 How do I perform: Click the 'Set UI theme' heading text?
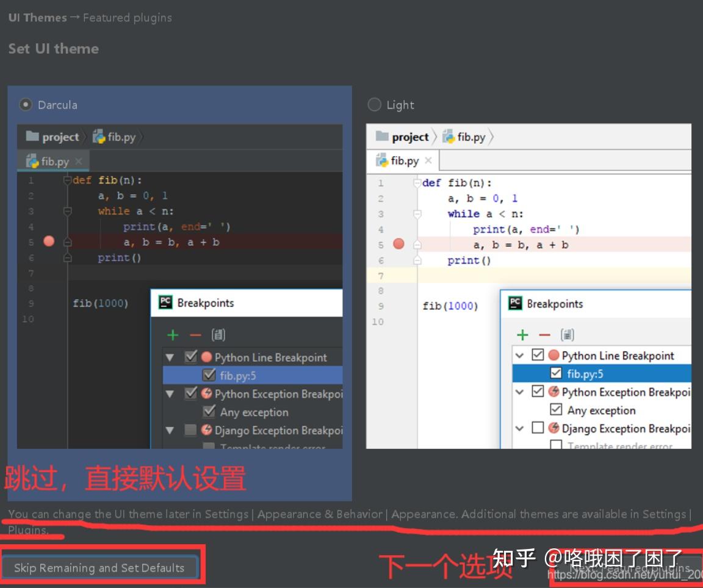[x=53, y=48]
